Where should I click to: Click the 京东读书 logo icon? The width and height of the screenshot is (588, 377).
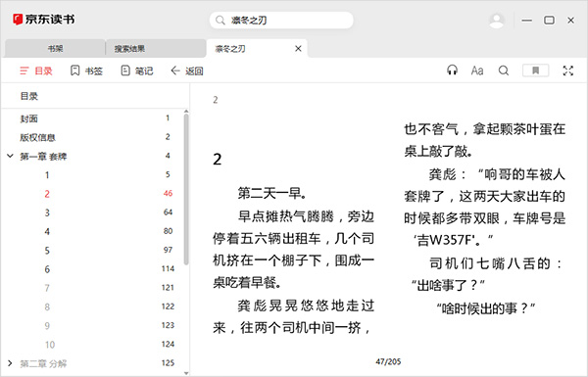point(18,20)
